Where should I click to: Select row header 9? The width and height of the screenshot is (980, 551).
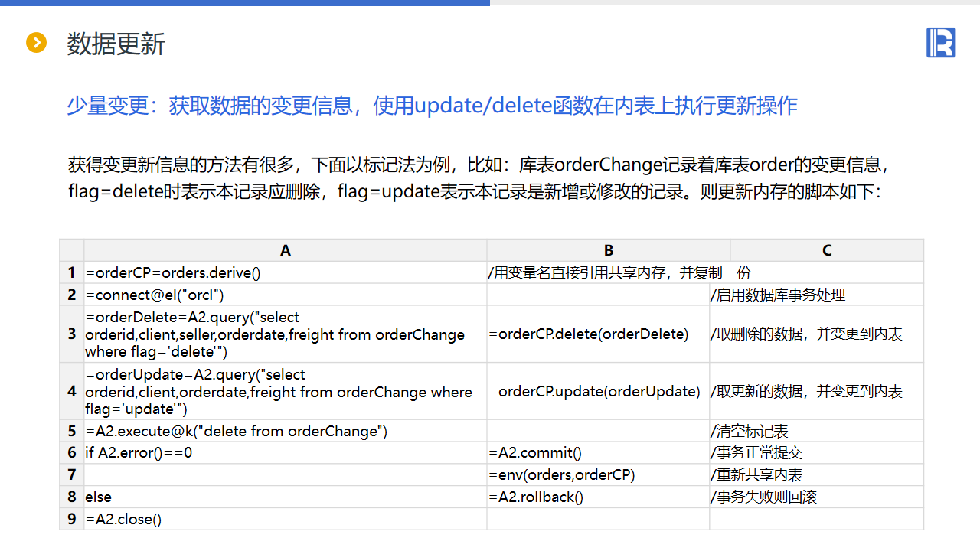[x=72, y=519]
